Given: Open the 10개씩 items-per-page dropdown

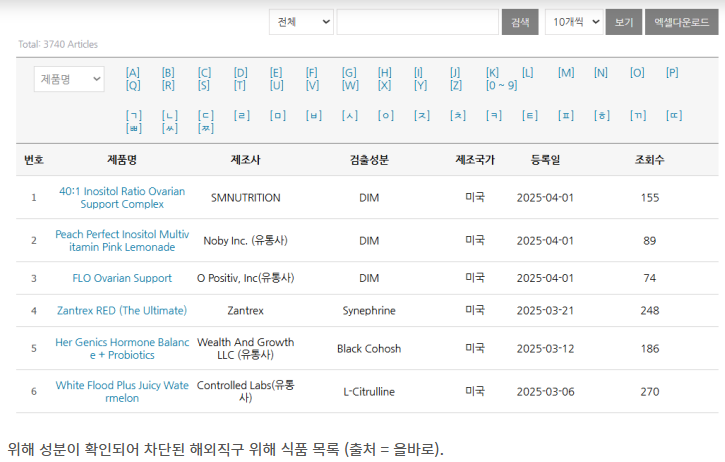Looking at the screenshot, I should tap(574, 22).
